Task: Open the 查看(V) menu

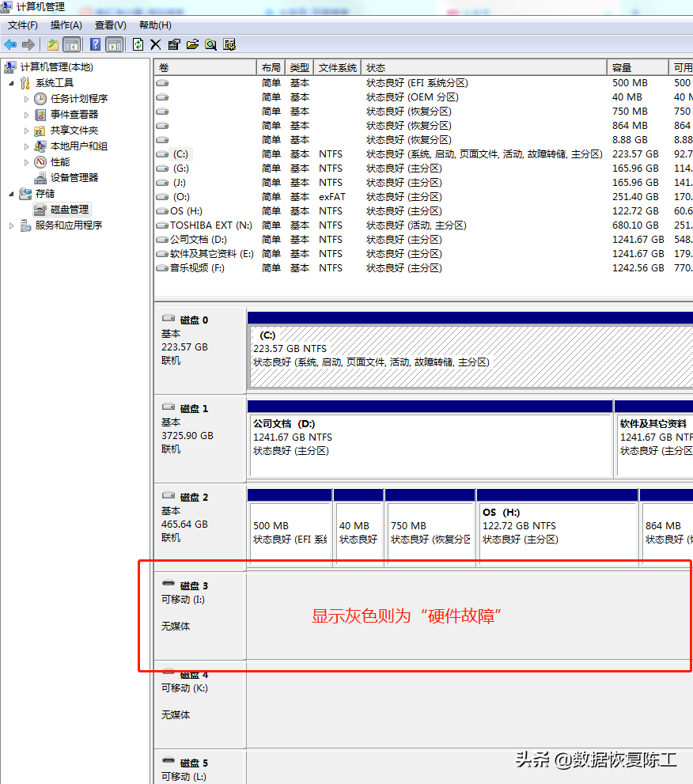Action: coord(111,25)
